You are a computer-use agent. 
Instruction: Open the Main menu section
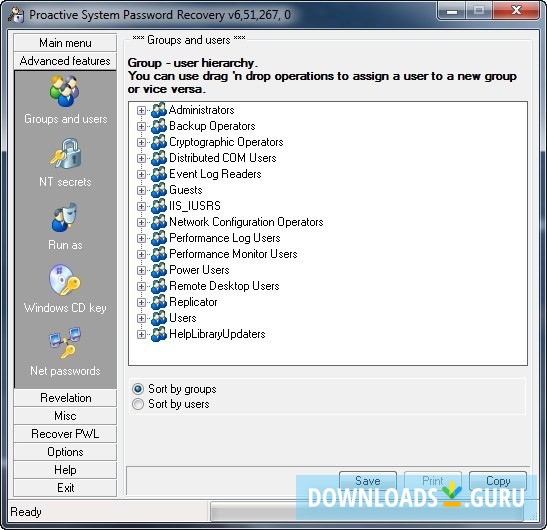(65, 43)
